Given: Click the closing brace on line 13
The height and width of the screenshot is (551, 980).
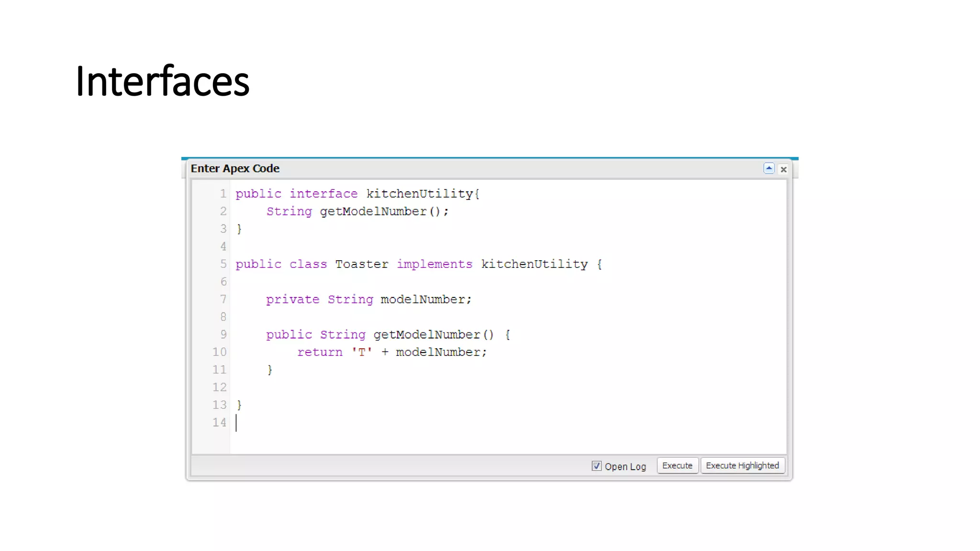Looking at the screenshot, I should pyautogui.click(x=239, y=405).
